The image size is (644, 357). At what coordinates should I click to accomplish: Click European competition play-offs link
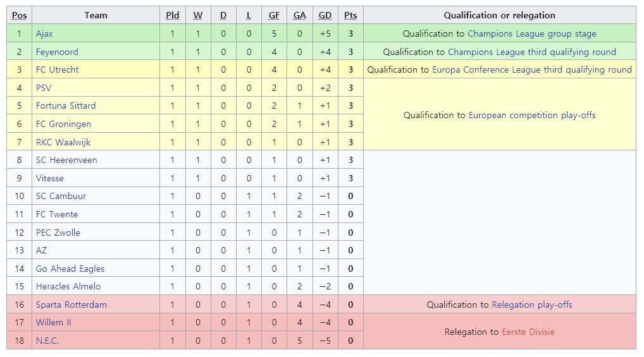point(532,115)
